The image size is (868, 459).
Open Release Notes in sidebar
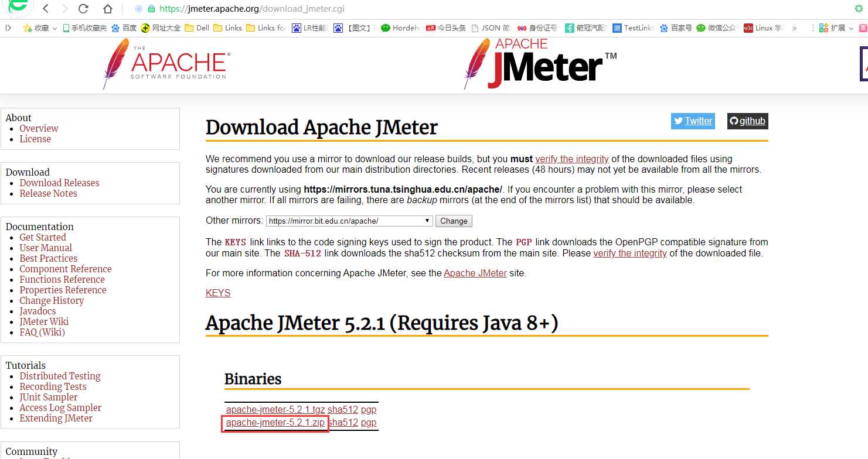[48, 193]
